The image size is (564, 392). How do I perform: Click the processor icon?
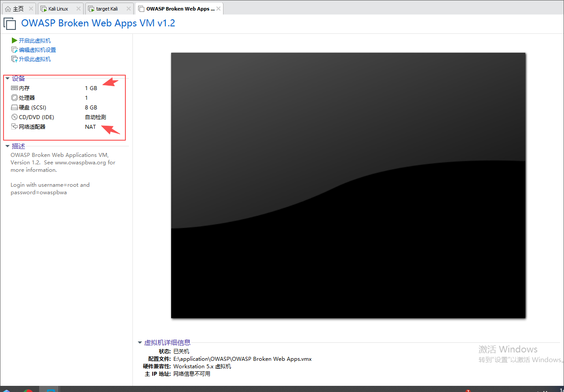pos(15,98)
